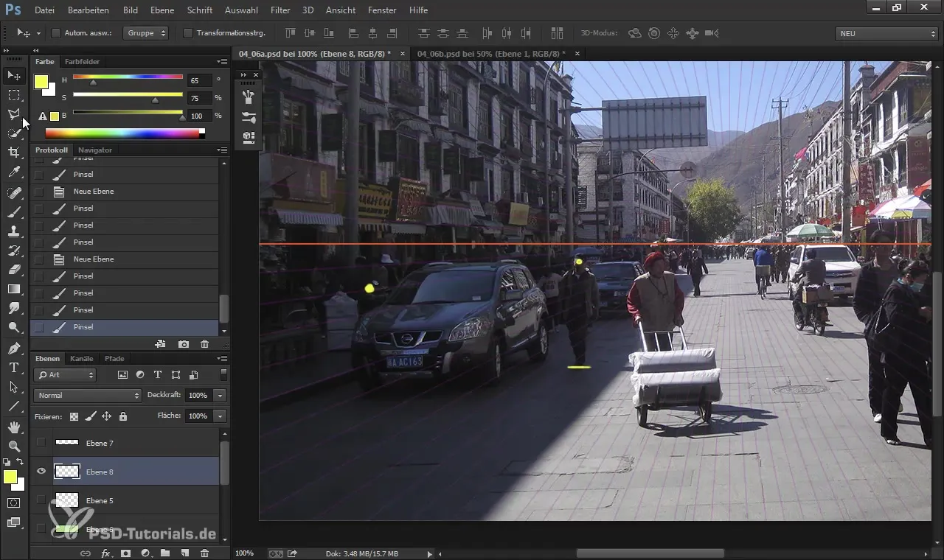Switch to 04_06b.psd document tab

491,54
